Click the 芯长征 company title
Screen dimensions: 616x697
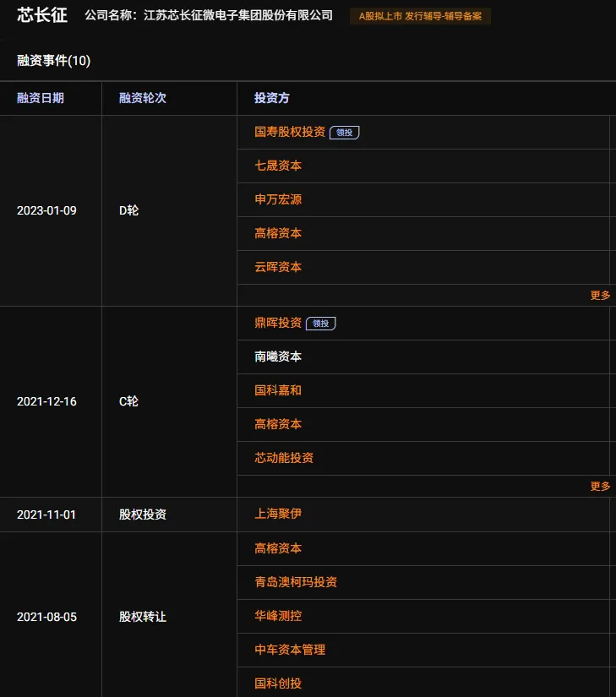(42, 15)
